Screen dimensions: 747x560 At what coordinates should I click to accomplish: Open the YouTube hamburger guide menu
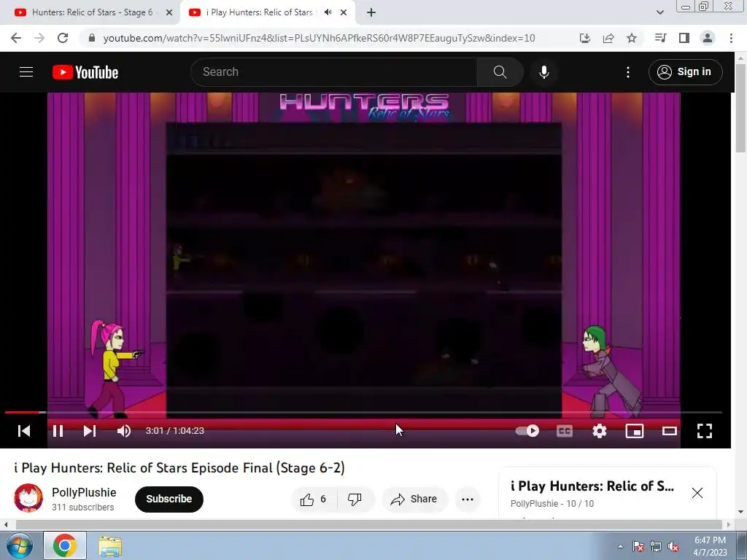[x=26, y=72]
